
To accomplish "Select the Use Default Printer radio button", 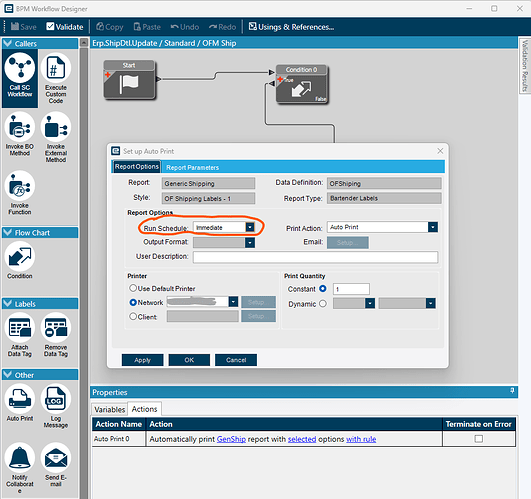I will coord(133,288).
